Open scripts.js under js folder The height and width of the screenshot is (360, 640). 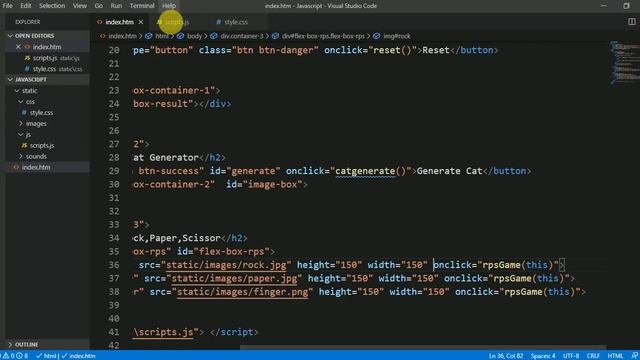(x=42, y=145)
